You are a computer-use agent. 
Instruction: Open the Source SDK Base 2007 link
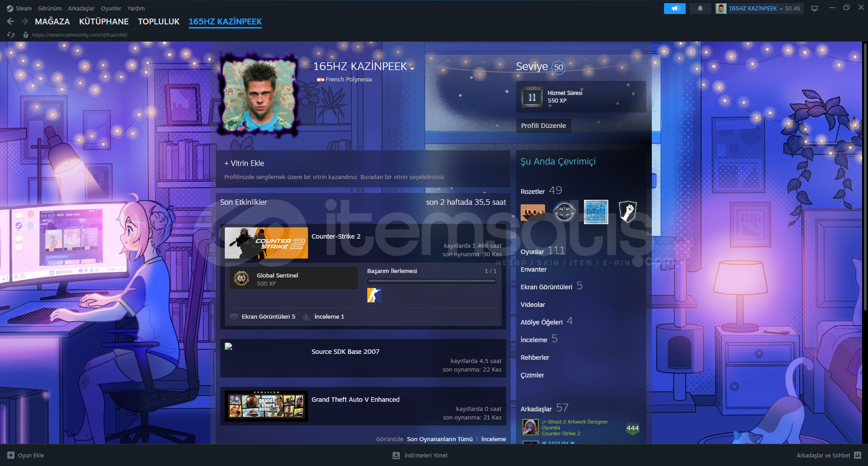[x=346, y=352]
